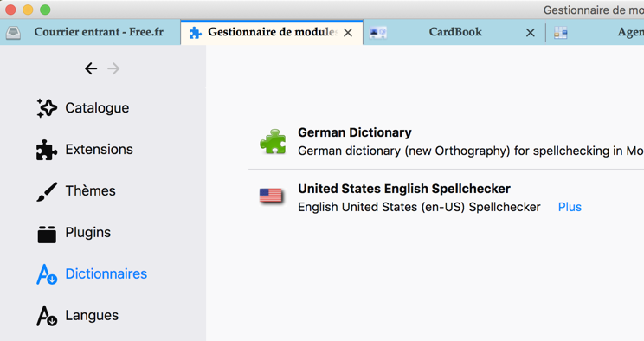Click the US flag spellchecker icon
Screen dimensions: 644x341
pyautogui.click(x=271, y=196)
